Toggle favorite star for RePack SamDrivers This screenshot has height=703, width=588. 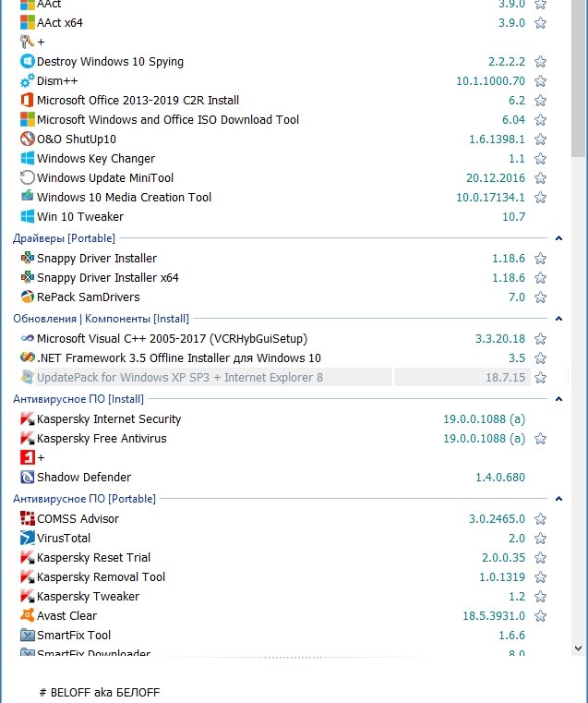(x=541, y=297)
